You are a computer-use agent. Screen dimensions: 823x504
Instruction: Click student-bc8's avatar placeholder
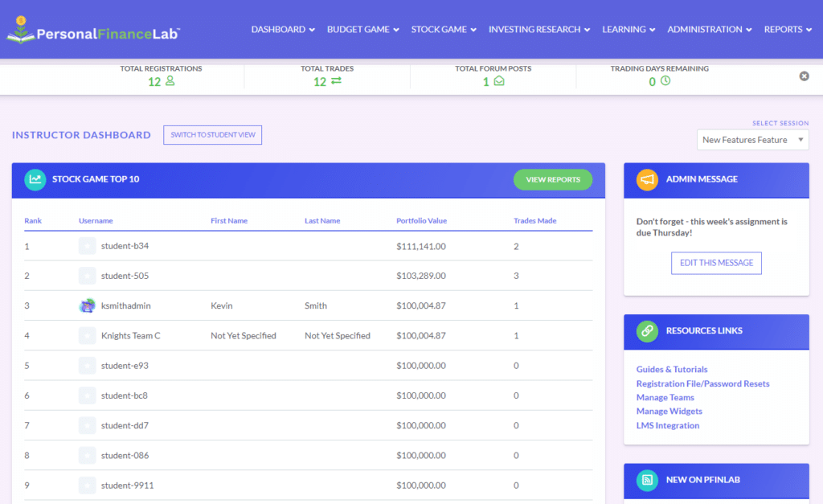87,395
